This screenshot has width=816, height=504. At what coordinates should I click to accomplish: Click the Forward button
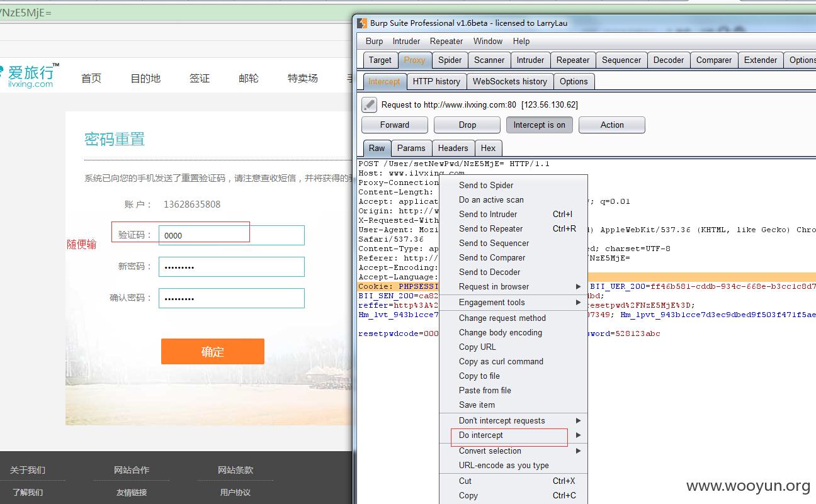click(x=395, y=125)
